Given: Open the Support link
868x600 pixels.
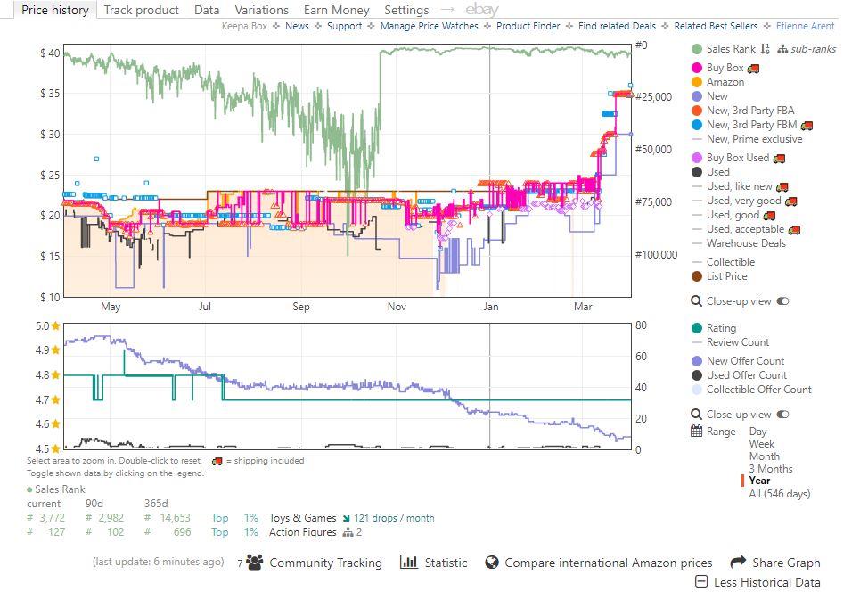Looking at the screenshot, I should (x=344, y=26).
